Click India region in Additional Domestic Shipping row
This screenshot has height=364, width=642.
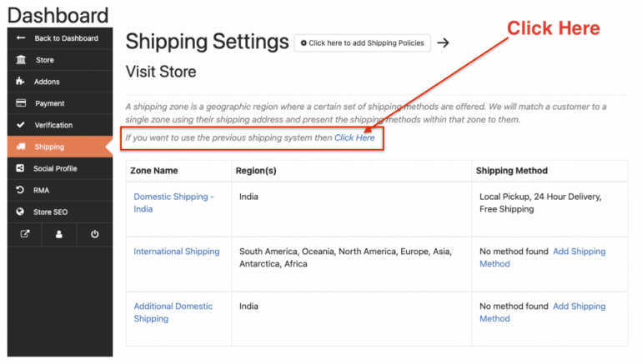[248, 306]
